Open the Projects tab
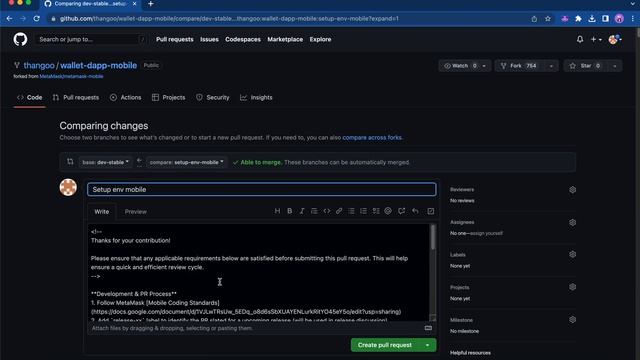This screenshot has height=360, width=640. click(169, 98)
